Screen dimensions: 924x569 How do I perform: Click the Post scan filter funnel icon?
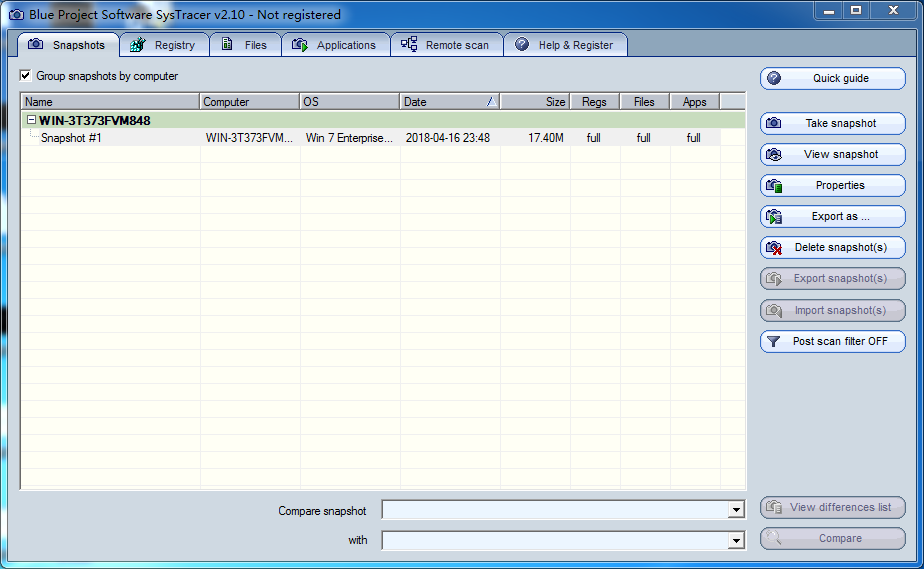click(774, 342)
